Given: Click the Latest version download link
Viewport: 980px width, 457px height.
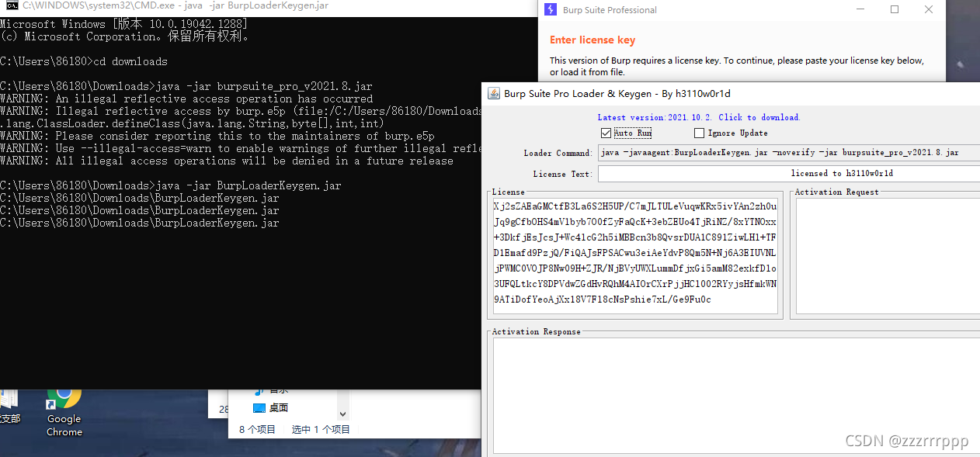Looking at the screenshot, I should tap(699, 117).
